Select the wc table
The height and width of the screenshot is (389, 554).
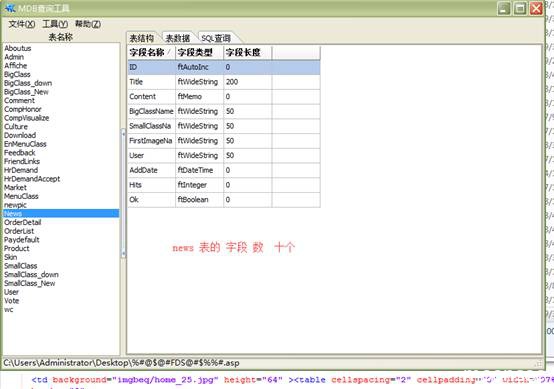(9, 310)
